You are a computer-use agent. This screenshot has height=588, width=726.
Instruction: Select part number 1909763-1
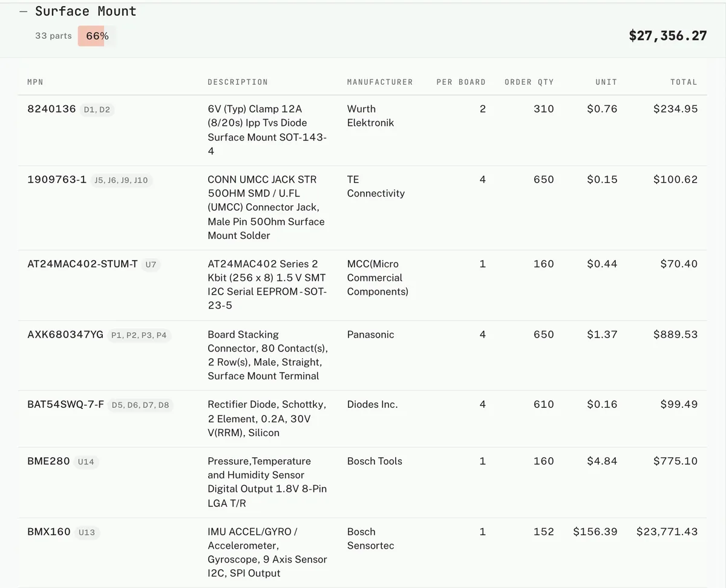pyautogui.click(x=57, y=180)
